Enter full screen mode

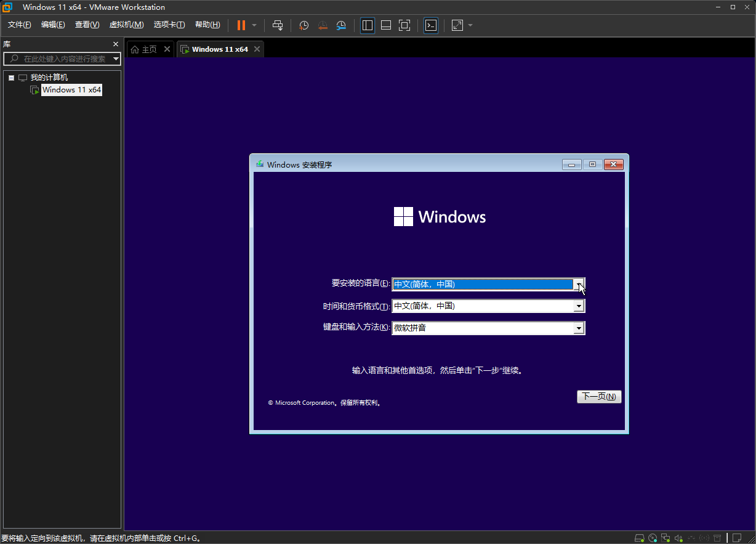point(404,25)
